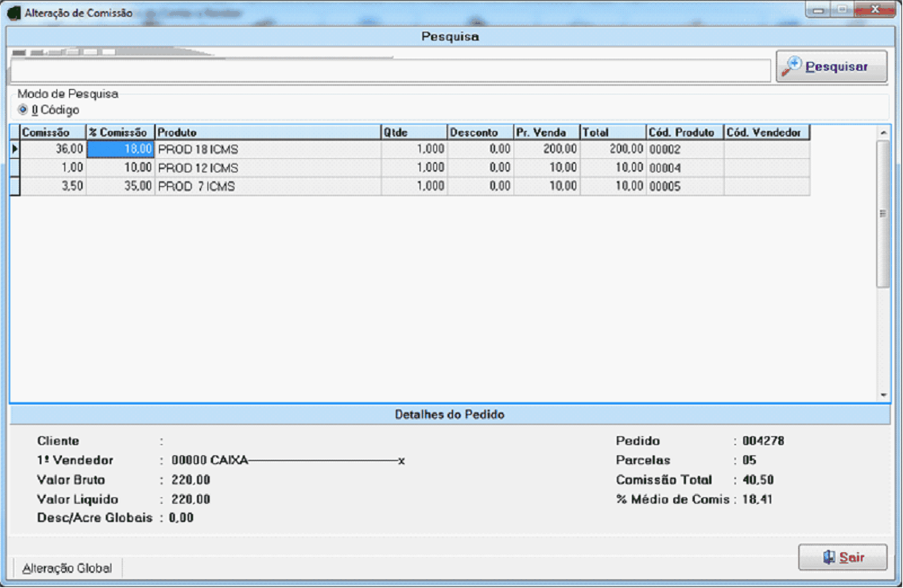
Task: Click the % Comissão column header
Action: point(120,133)
